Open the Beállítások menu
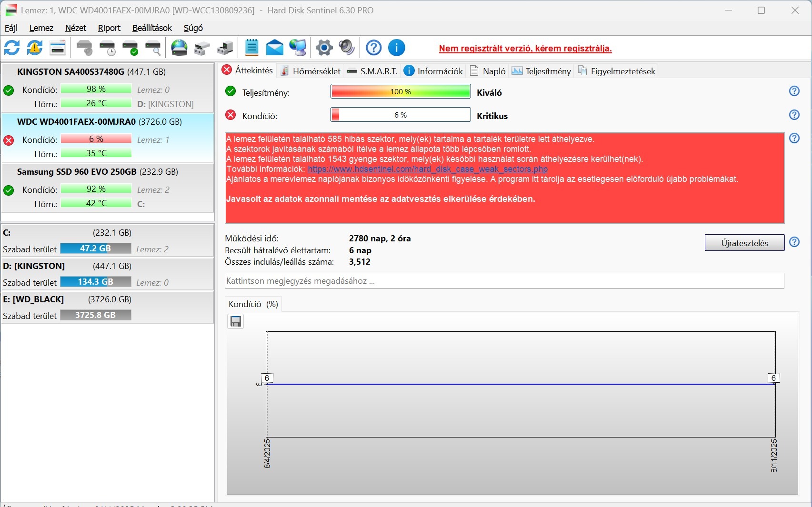Image resolution: width=812 pixels, height=507 pixels. (152, 28)
